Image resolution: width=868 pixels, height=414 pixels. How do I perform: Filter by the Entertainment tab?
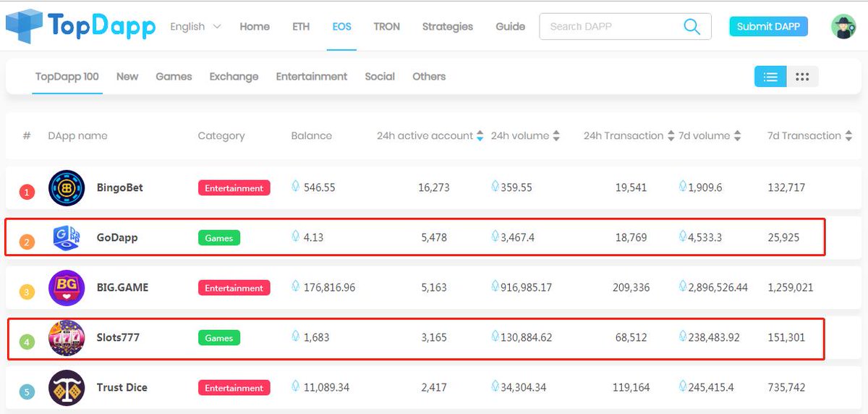point(312,76)
